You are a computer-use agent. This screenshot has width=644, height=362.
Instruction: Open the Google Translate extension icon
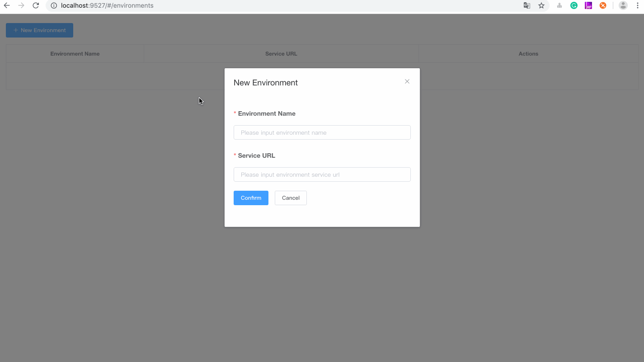coord(526,5)
